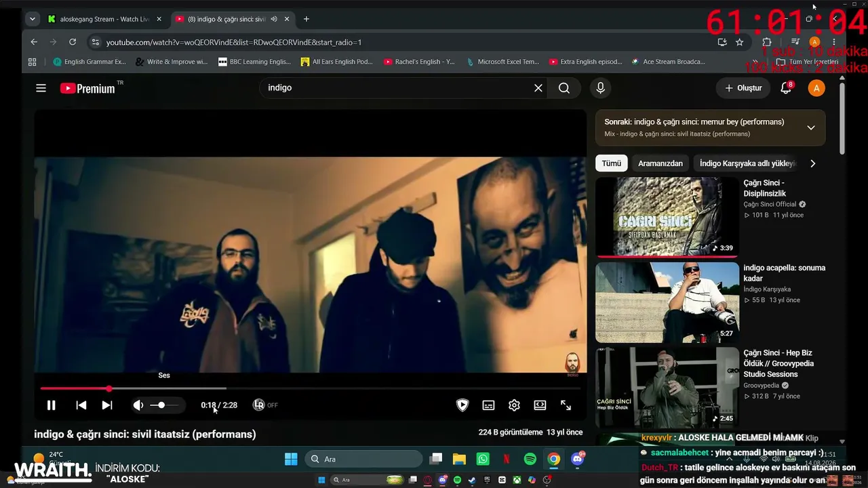Open the Windows Start menu

(x=291, y=459)
